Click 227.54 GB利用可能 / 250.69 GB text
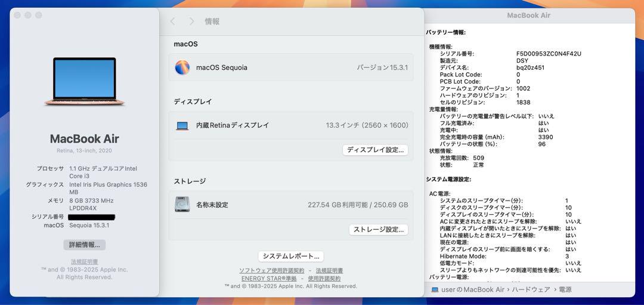 pos(358,205)
